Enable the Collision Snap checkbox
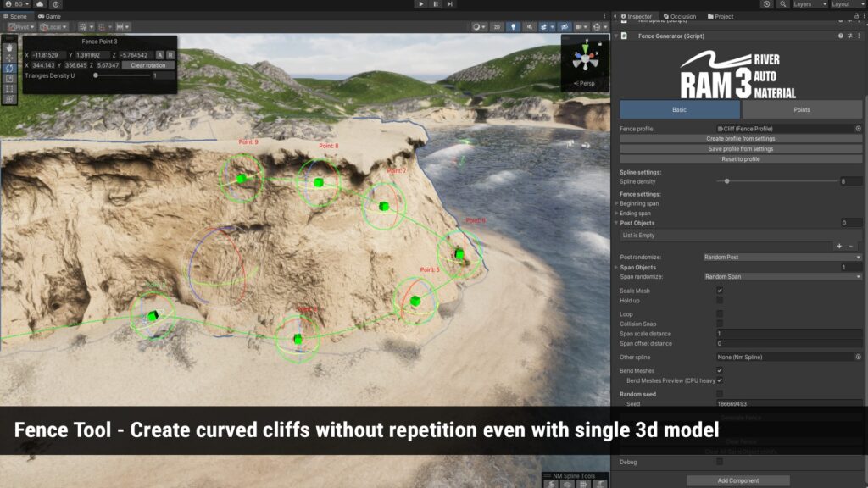The image size is (868, 488). pos(720,324)
